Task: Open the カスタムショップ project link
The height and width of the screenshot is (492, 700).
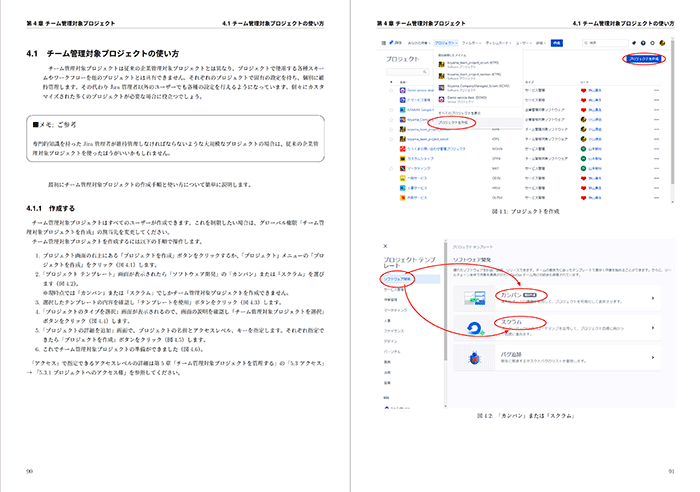Action: [420, 158]
